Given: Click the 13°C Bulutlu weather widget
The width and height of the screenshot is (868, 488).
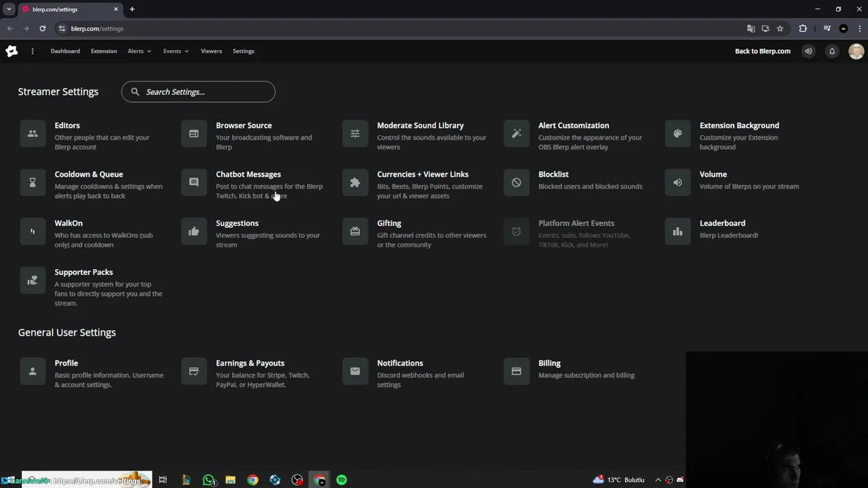Looking at the screenshot, I should point(618,480).
